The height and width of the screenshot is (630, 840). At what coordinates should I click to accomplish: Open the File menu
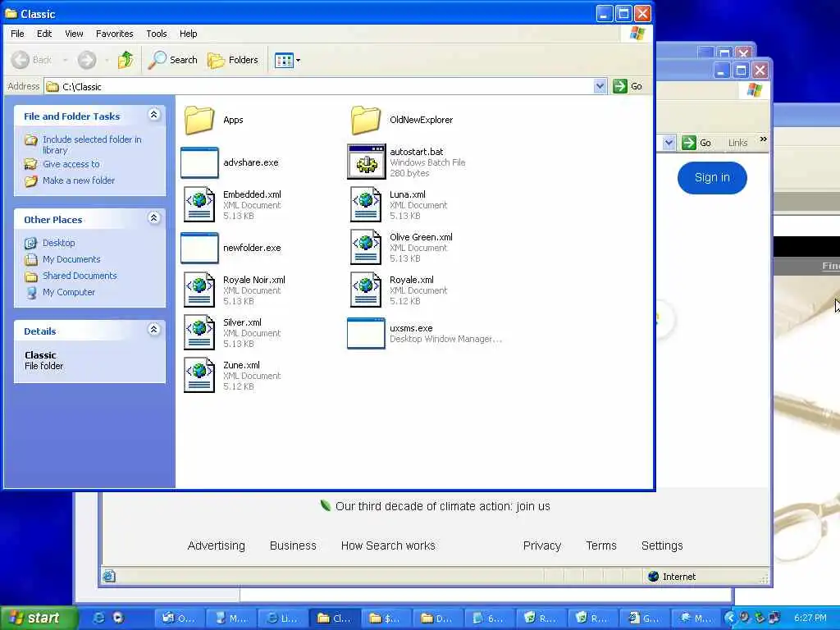click(17, 33)
